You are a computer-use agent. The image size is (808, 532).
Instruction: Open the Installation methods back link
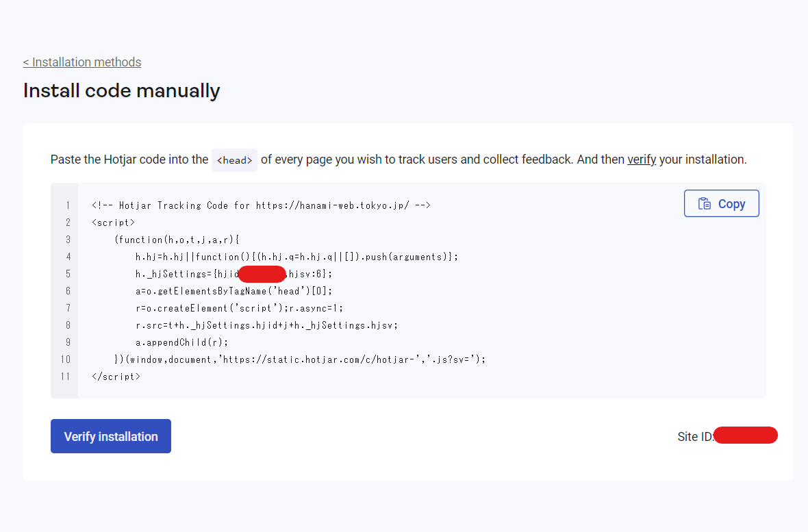click(81, 62)
